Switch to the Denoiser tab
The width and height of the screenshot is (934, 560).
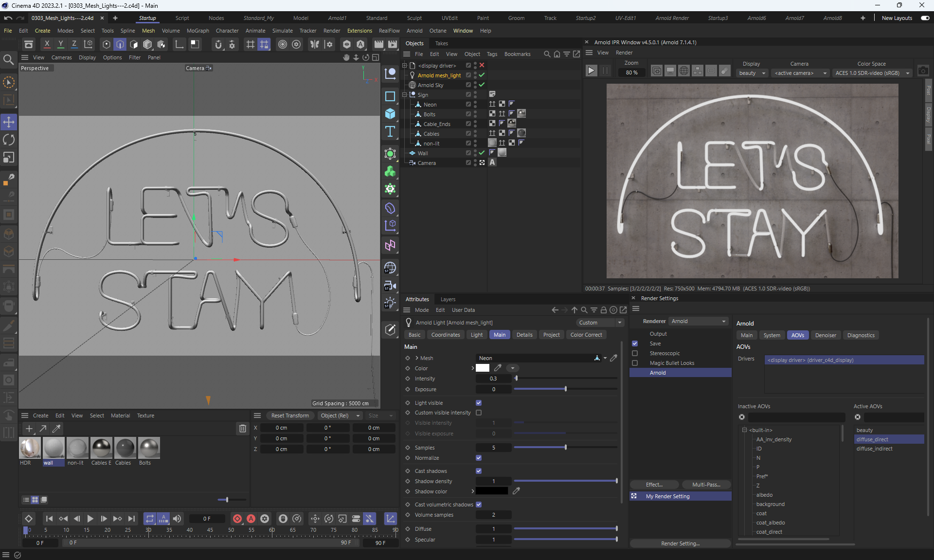pos(826,335)
